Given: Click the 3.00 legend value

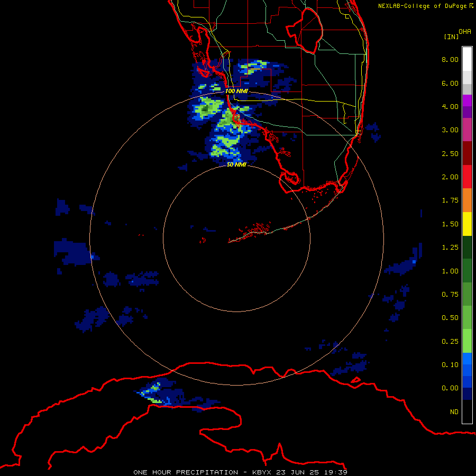Looking at the screenshot, I should pos(450,130).
